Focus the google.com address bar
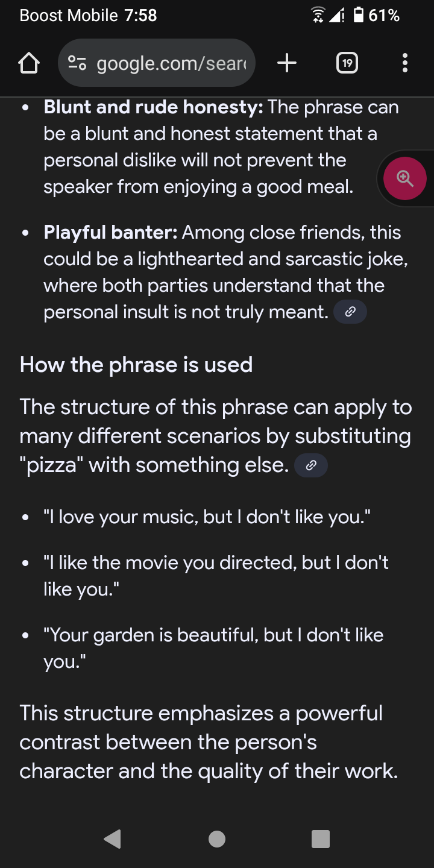434x868 pixels. coord(157,63)
